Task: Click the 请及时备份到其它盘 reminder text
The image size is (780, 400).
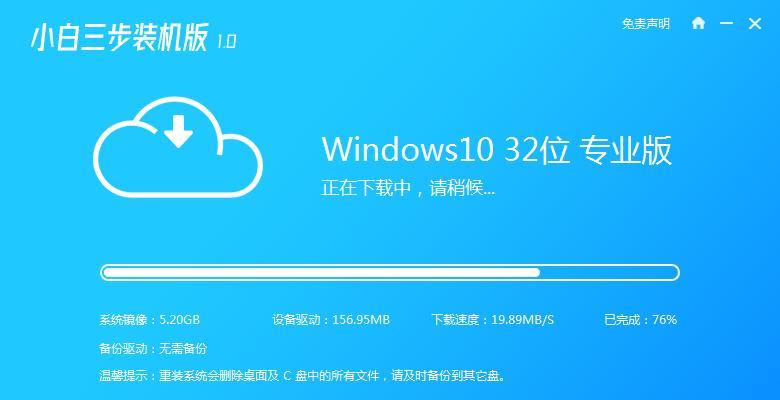Action: (x=449, y=376)
